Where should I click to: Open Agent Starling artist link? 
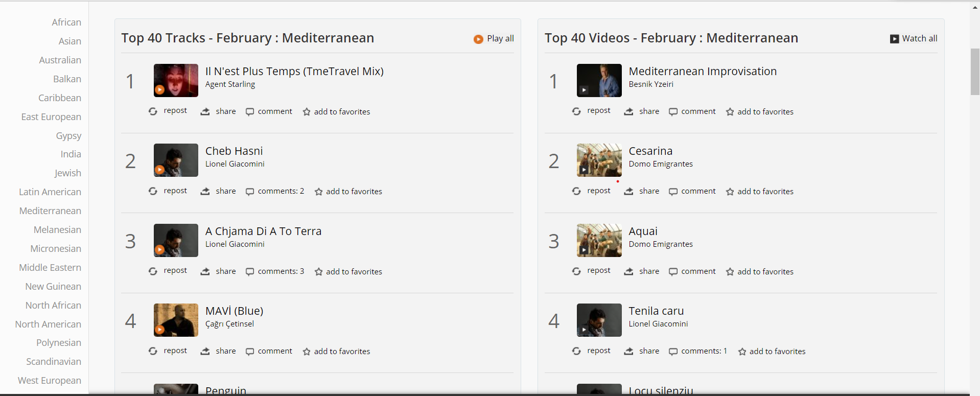tap(230, 84)
